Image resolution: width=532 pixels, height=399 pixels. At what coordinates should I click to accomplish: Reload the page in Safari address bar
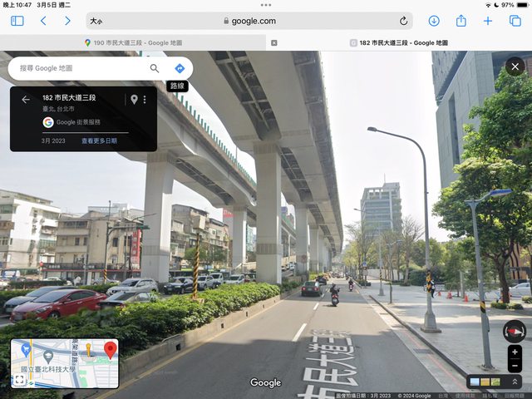[x=404, y=21]
